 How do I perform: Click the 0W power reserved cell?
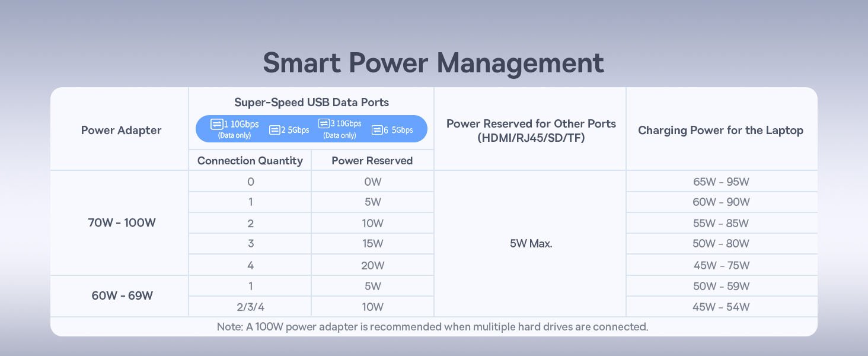click(372, 182)
